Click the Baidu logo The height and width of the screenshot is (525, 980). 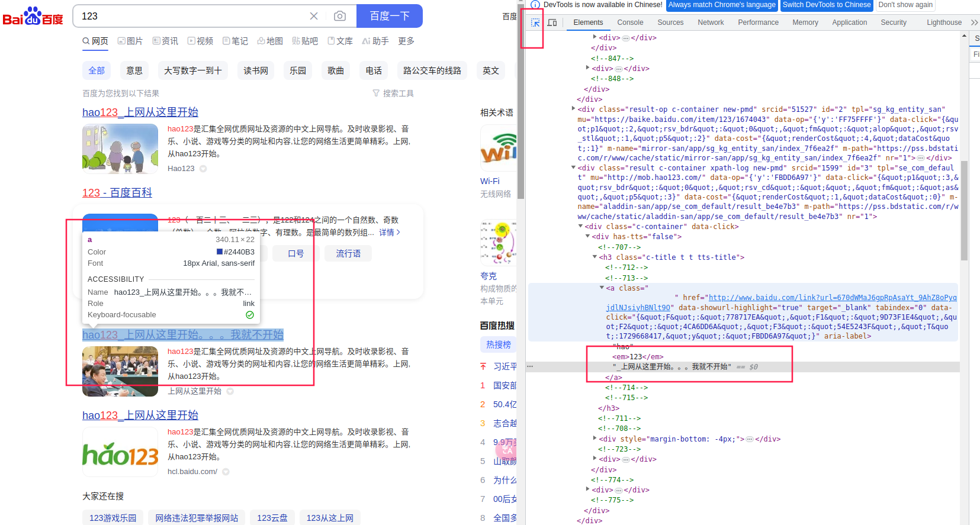[33, 16]
